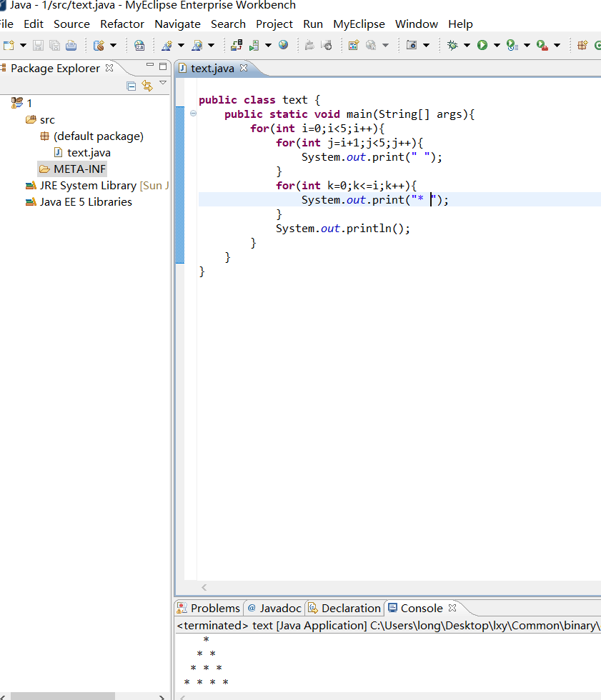Collapse the main method fold marker
This screenshot has height=700, width=601.
pyautogui.click(x=194, y=114)
